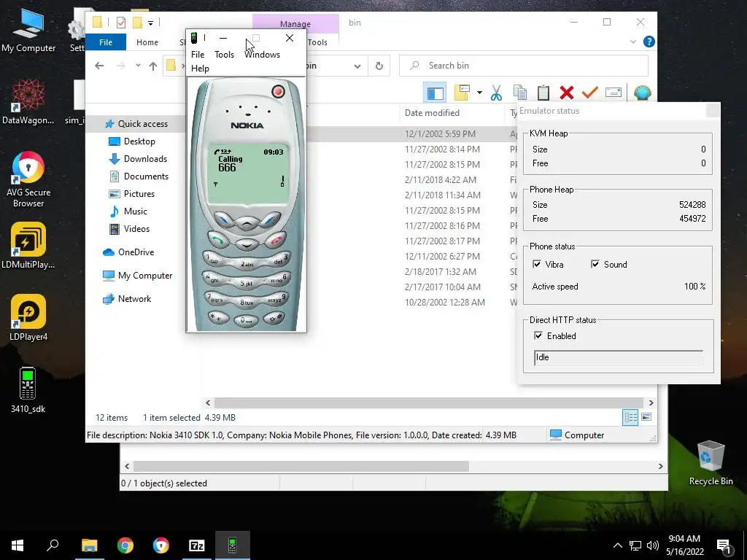
Task: Tap keypad key 1 on the phone
Action: point(215,260)
